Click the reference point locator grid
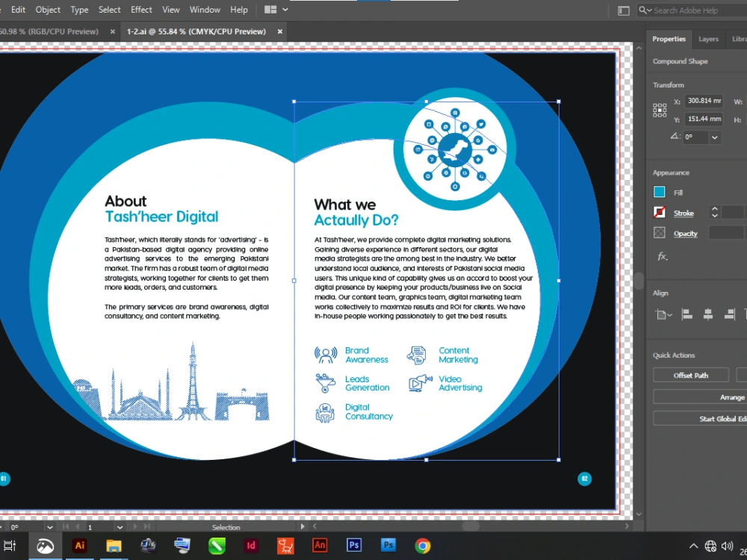747x560 pixels. tap(660, 111)
